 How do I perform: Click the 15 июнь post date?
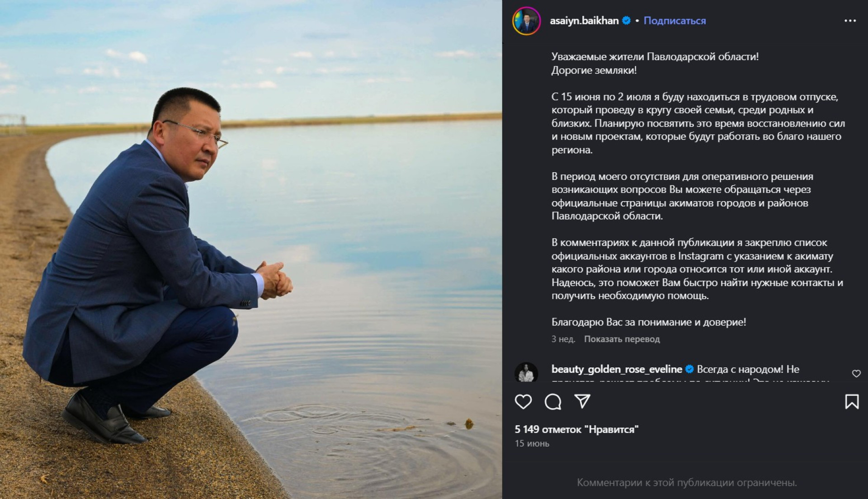click(x=532, y=443)
